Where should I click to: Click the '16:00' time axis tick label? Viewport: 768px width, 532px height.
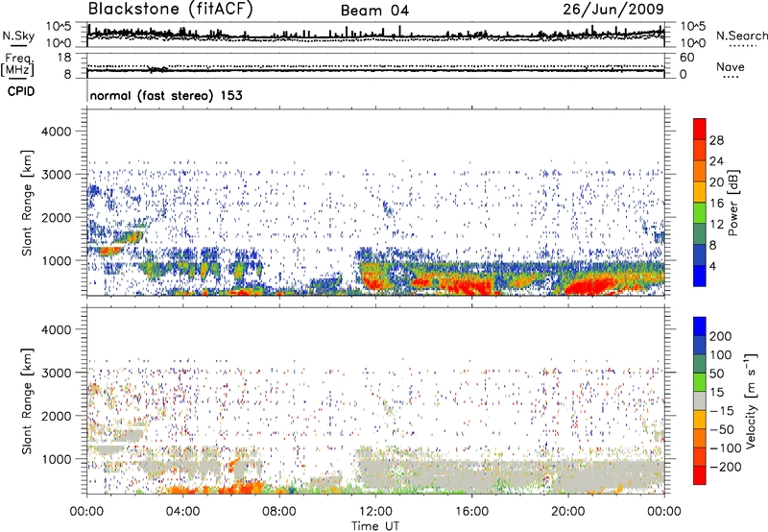(x=471, y=512)
